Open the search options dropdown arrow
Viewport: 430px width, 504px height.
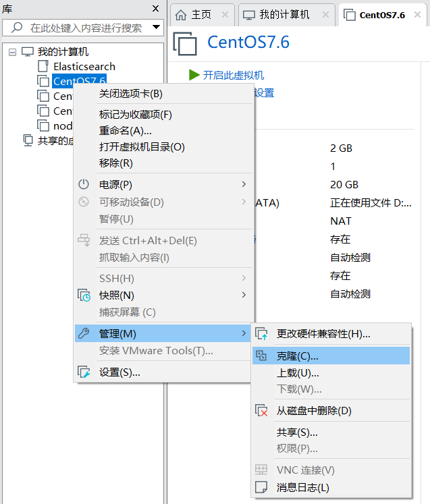click(x=157, y=27)
